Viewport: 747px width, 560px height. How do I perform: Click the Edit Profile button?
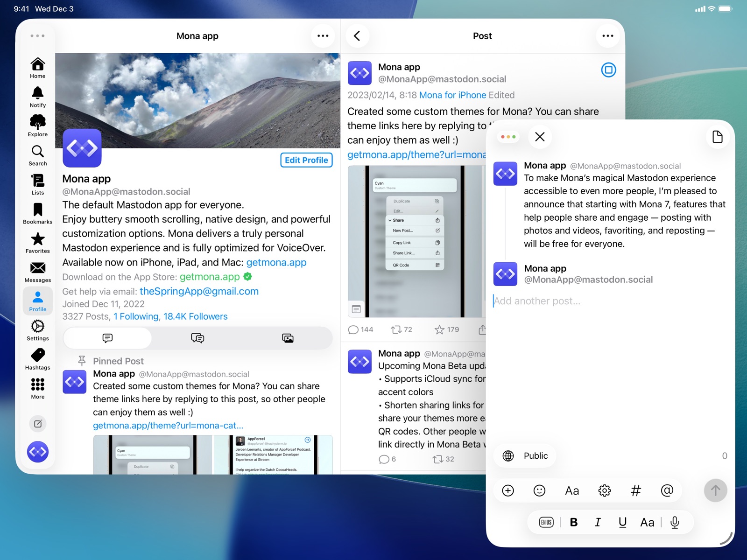pyautogui.click(x=306, y=160)
